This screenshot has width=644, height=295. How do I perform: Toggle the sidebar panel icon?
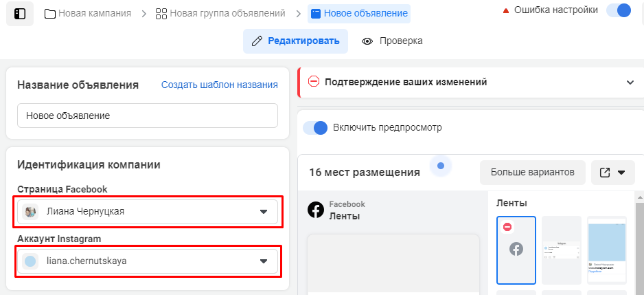pos(20,14)
